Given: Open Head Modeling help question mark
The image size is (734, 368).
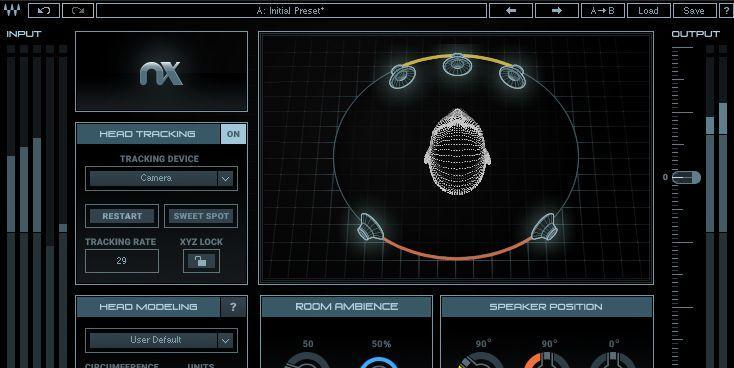Looking at the screenshot, I should click(x=233, y=307).
